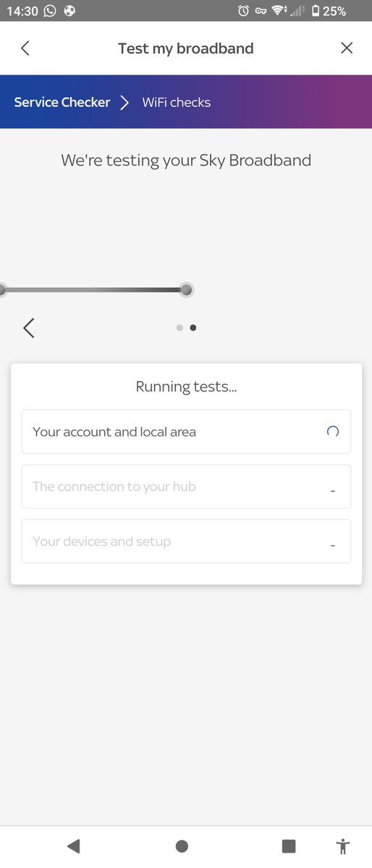
Task: Tap the We're testing your Sky Broadband text
Action: [186, 161]
